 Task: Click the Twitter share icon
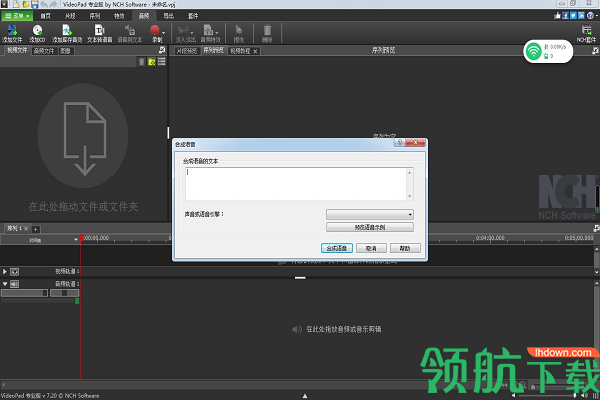573,15
